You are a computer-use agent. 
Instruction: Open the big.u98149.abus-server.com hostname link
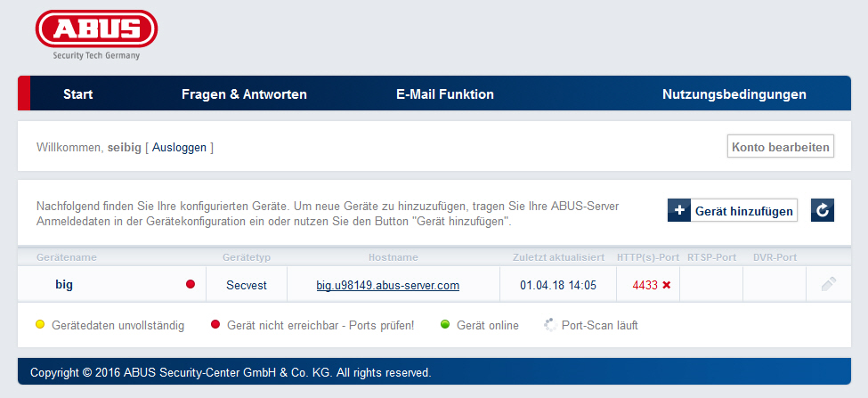(x=387, y=286)
